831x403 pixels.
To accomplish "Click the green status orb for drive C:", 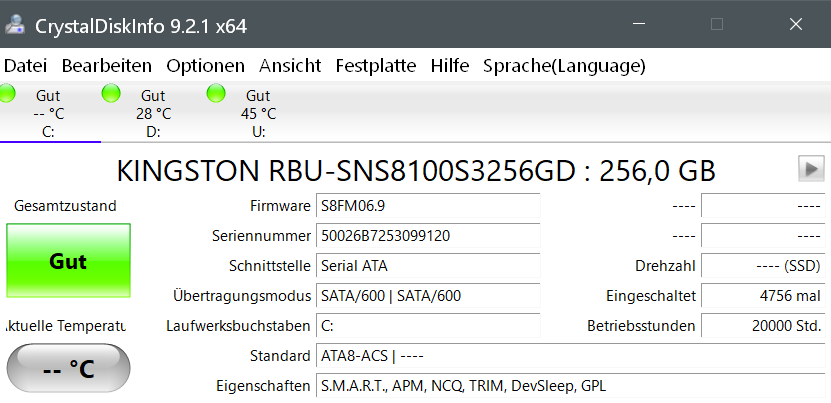I will 8,94.
